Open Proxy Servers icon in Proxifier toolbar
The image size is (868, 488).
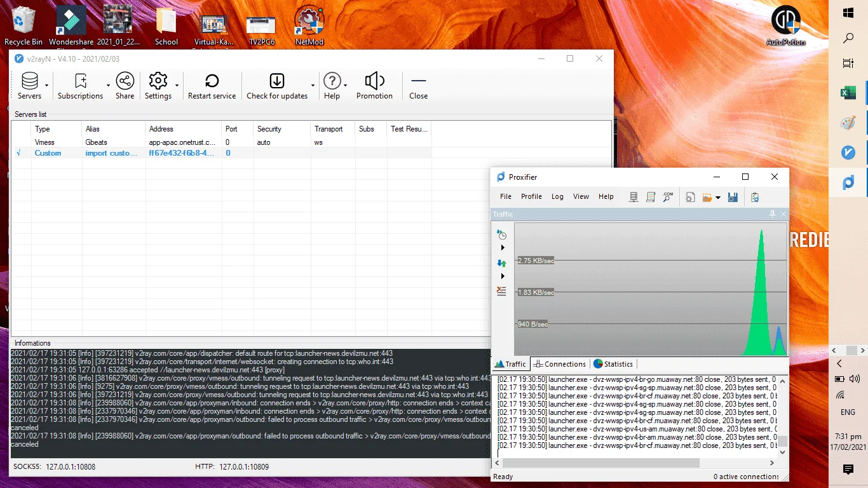pyautogui.click(x=634, y=197)
